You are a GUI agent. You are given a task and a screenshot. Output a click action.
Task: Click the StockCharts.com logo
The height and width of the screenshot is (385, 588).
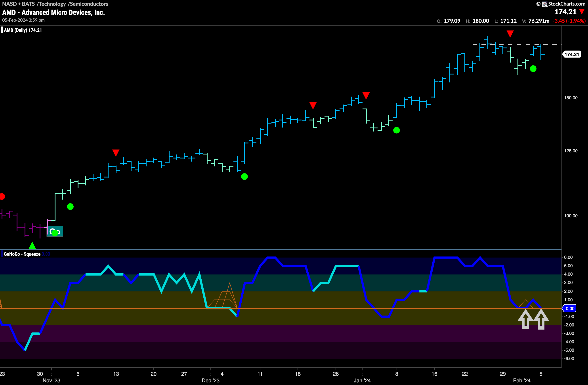click(561, 4)
